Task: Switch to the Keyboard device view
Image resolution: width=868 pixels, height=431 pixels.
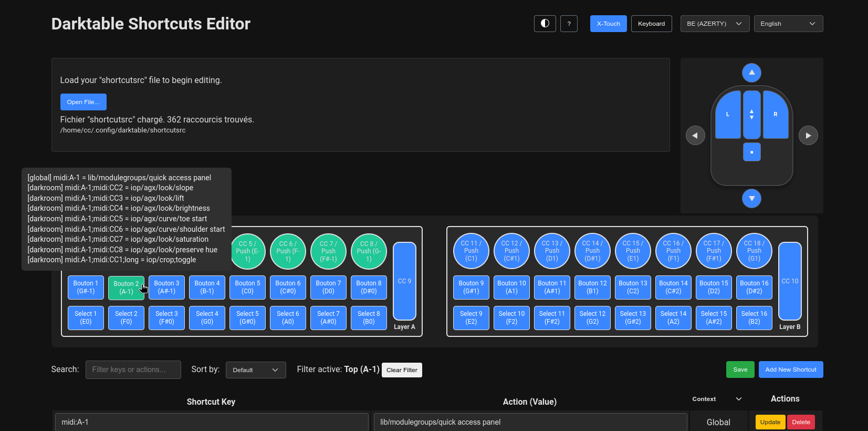Action: tap(651, 24)
